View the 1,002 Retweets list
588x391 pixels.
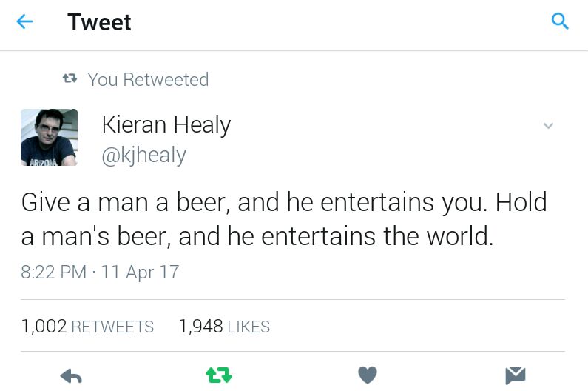(x=87, y=326)
